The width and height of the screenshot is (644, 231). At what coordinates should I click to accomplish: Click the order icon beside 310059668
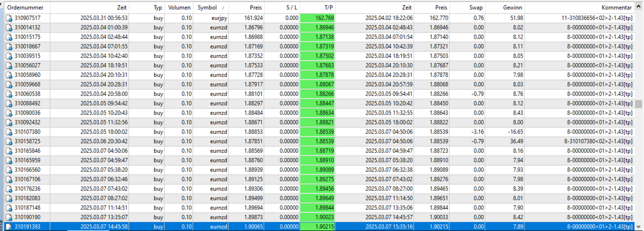(x=8, y=84)
